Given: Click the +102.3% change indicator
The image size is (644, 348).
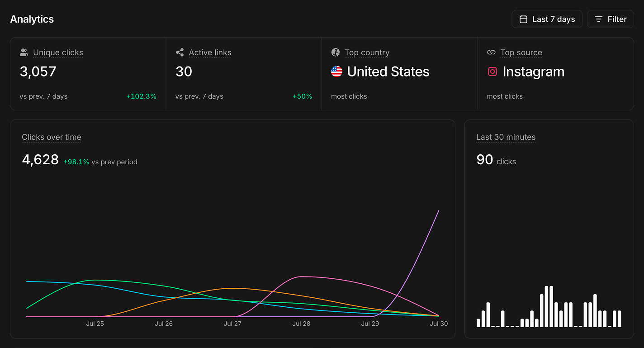Looking at the screenshot, I should tap(141, 96).
